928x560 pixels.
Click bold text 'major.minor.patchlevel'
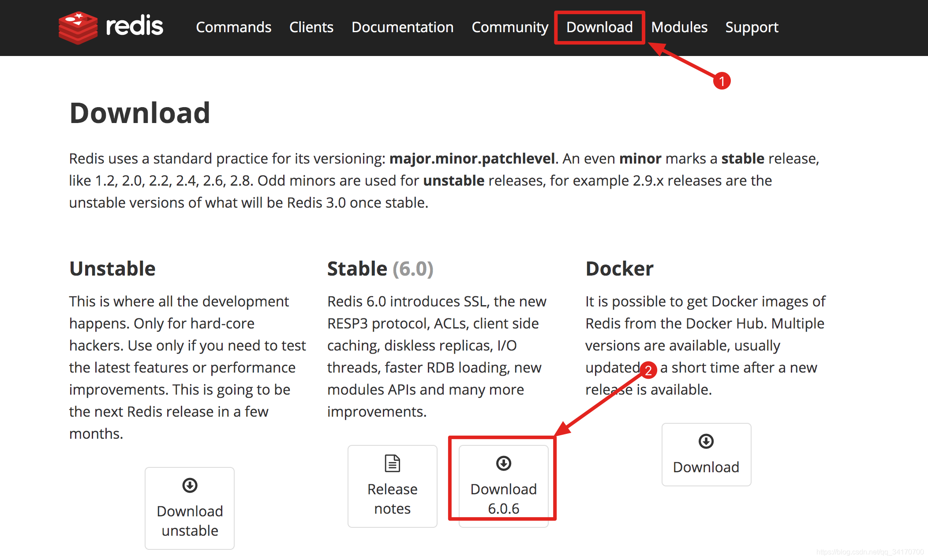[x=472, y=159]
